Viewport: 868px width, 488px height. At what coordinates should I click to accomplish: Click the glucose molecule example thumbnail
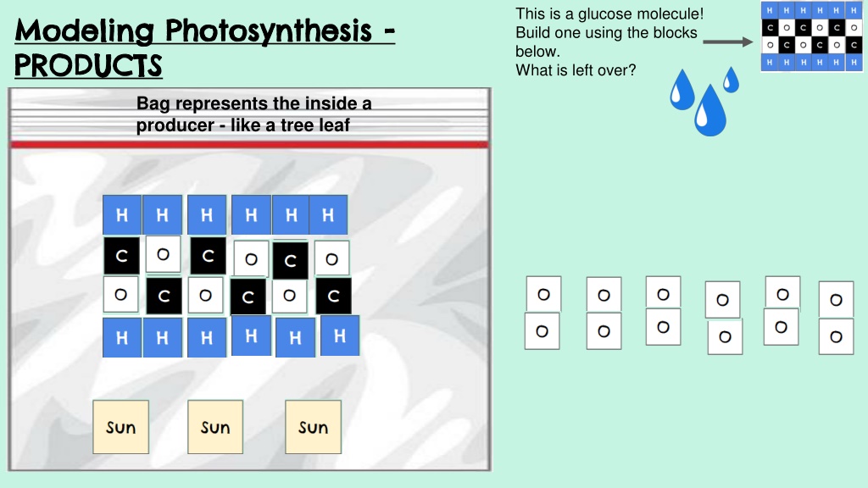coord(811,36)
